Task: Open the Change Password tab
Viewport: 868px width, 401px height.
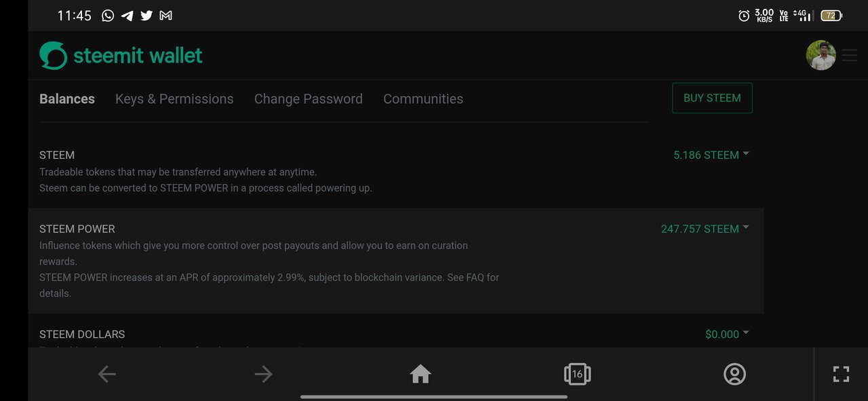Action: [309, 99]
